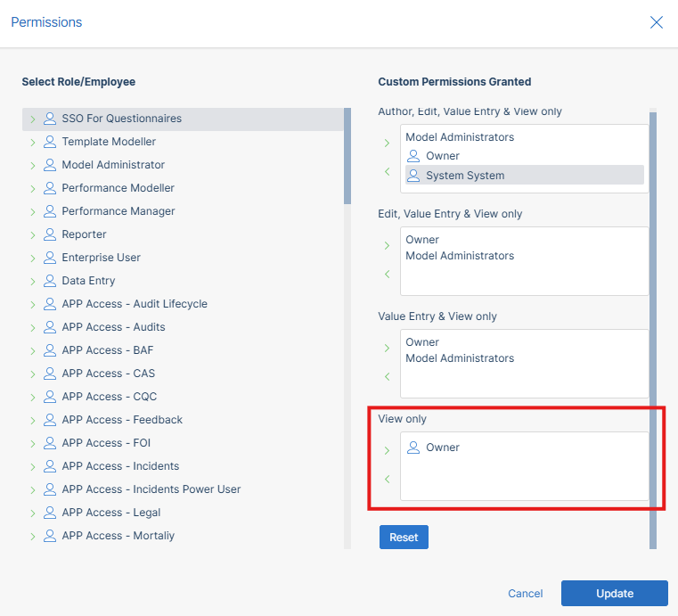This screenshot has width=678, height=616.
Task: Click the user icon beside APP Access - Mortaliy
Action: click(50, 536)
